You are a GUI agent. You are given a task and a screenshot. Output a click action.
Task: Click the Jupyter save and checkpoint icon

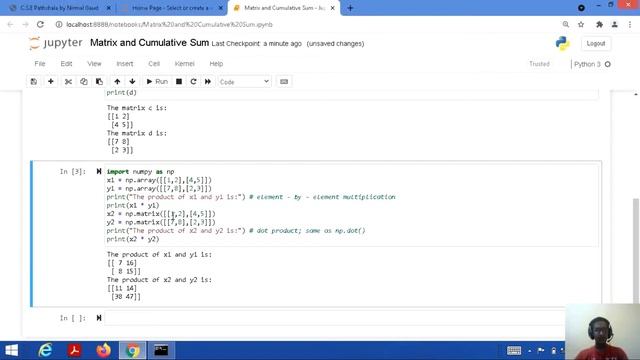click(34, 82)
